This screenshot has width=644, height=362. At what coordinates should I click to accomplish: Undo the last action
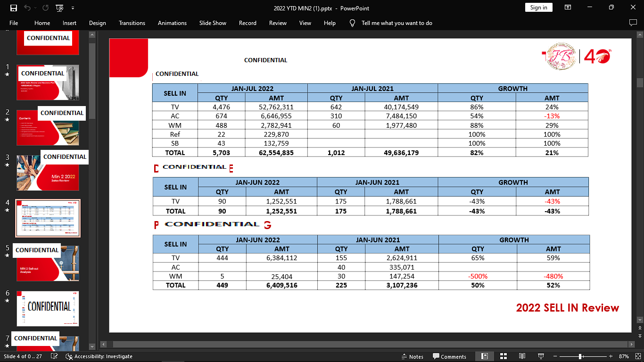(27, 8)
